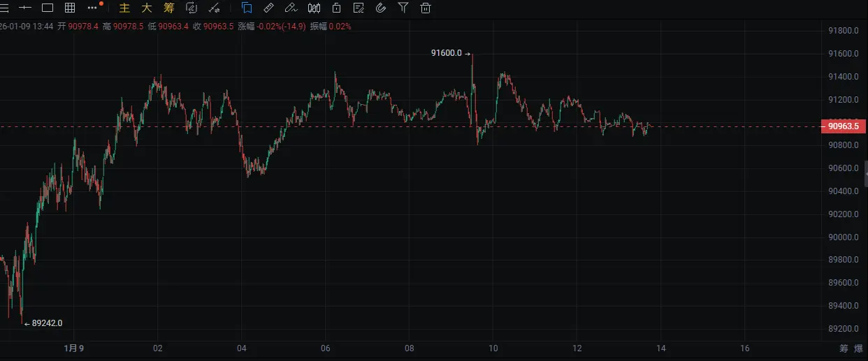The height and width of the screenshot is (361, 868).
Task: Click the 91800.0 price axis label
Action: tap(843, 31)
